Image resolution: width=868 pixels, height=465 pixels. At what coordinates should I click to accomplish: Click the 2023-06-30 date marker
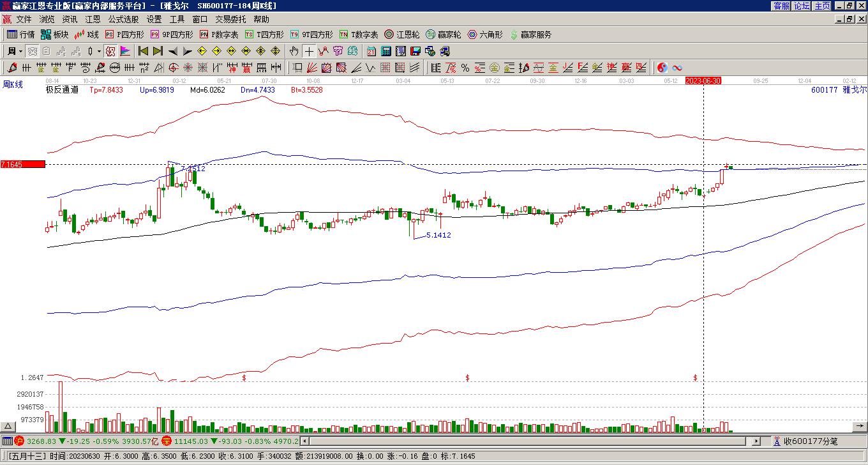coord(703,80)
